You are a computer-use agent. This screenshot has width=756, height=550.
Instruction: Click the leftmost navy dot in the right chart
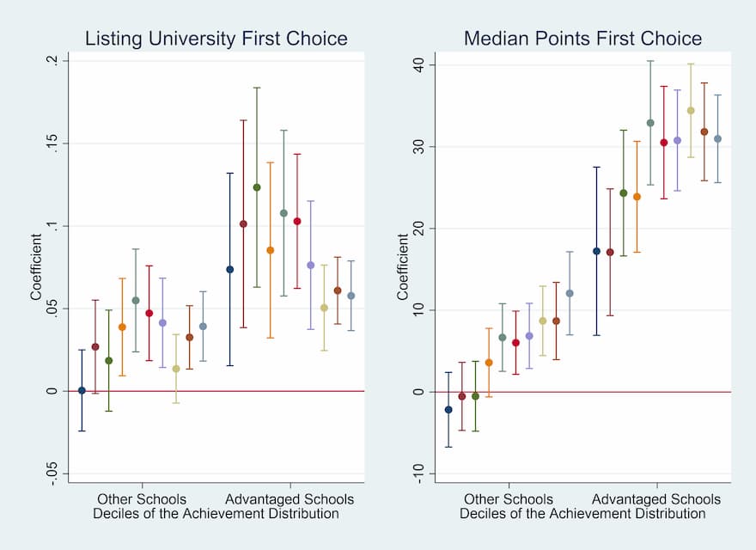tap(448, 410)
